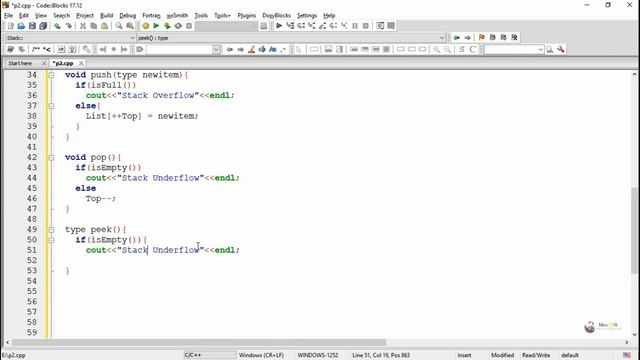
Task: Paste from clipboard icon
Action: click(x=104, y=26)
